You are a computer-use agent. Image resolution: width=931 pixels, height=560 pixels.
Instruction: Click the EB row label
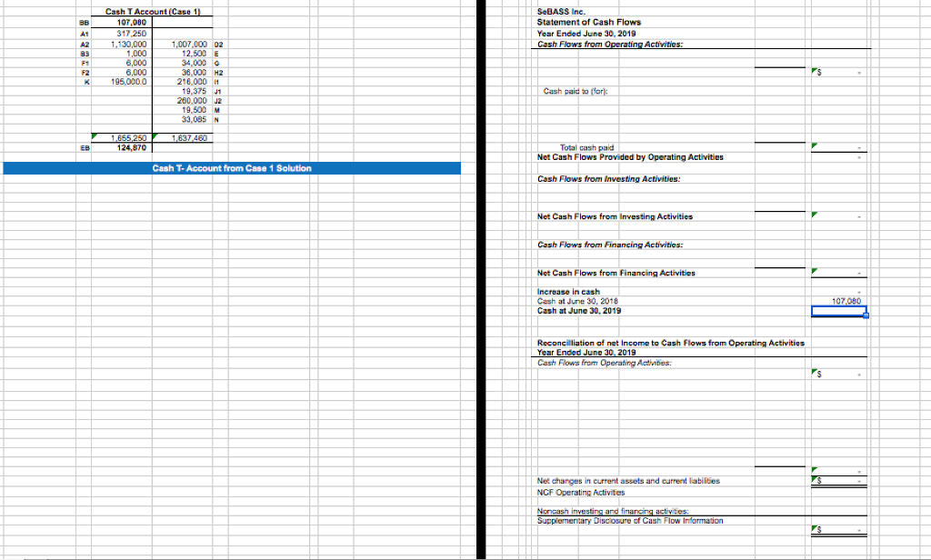(x=85, y=148)
